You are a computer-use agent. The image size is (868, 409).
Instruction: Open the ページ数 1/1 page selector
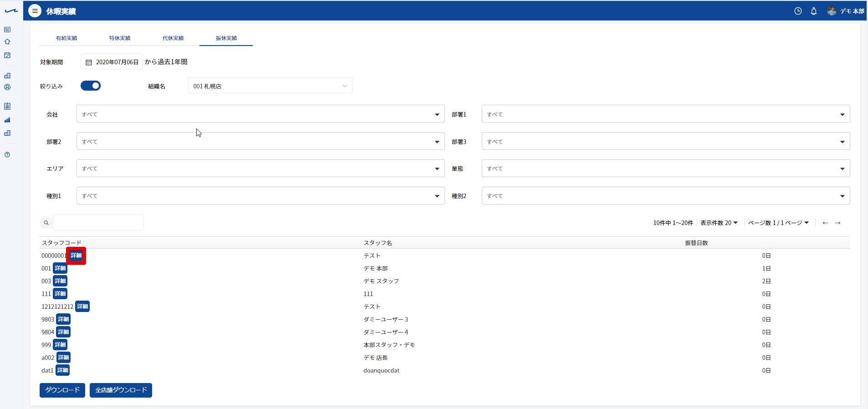pyautogui.click(x=779, y=223)
